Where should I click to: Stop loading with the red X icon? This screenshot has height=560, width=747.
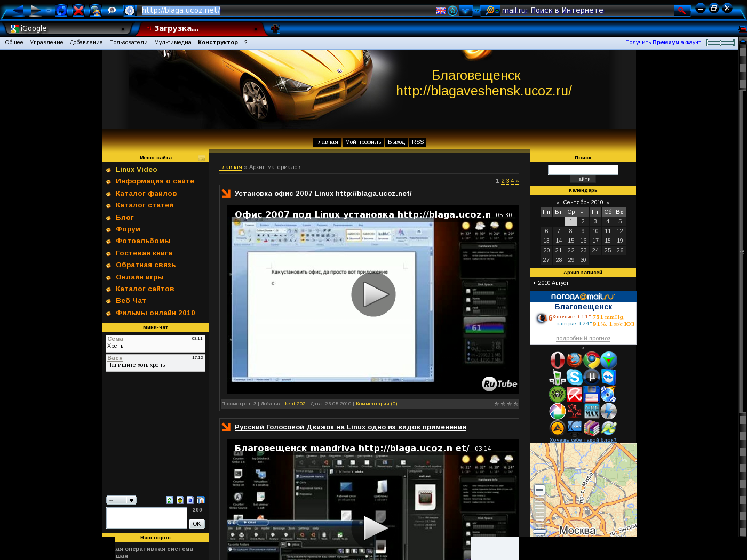tap(78, 10)
